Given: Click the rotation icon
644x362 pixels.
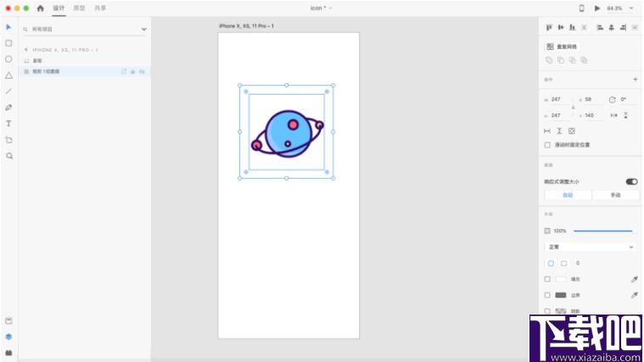Looking at the screenshot, I should coord(612,100).
